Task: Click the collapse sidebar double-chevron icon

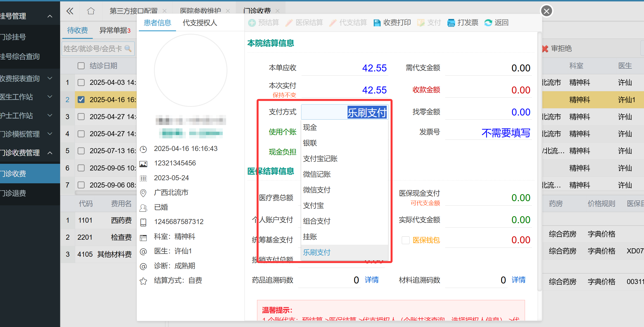Action: click(x=70, y=11)
